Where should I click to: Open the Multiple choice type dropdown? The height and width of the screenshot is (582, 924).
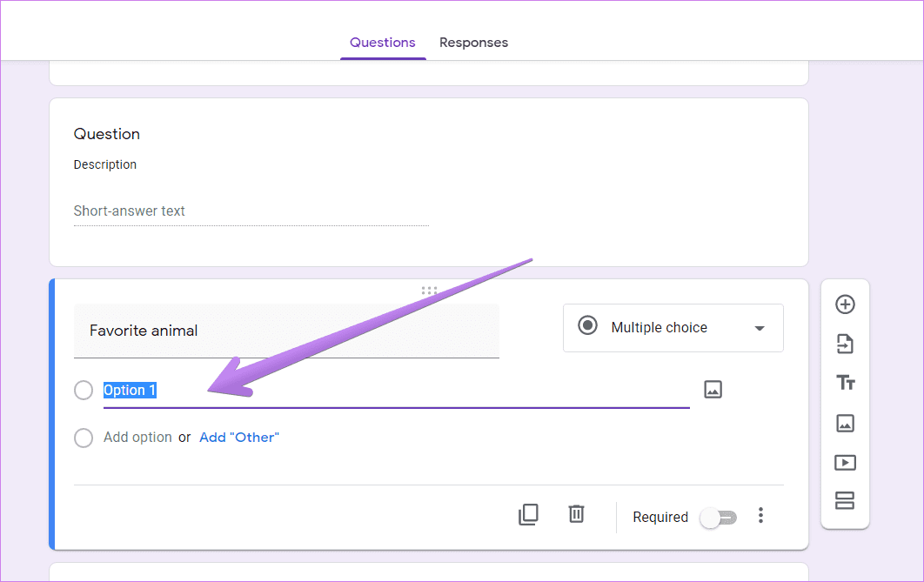[x=673, y=328]
